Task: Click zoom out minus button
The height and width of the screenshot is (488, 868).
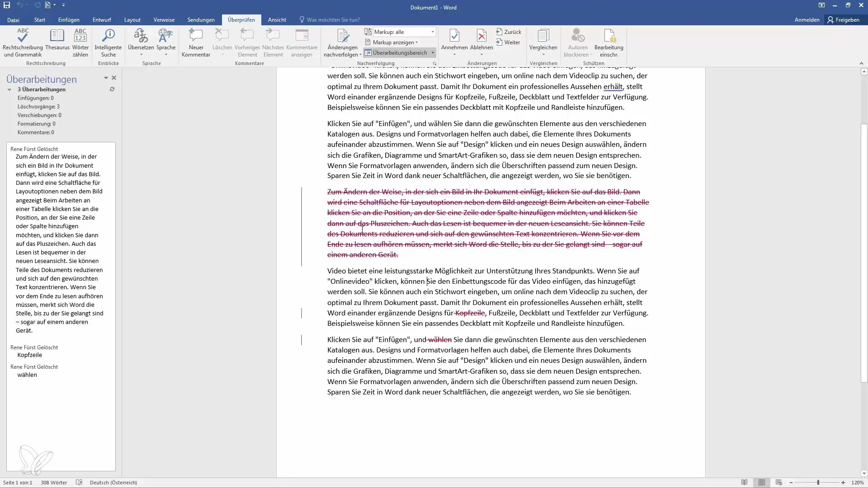Action: point(791,483)
